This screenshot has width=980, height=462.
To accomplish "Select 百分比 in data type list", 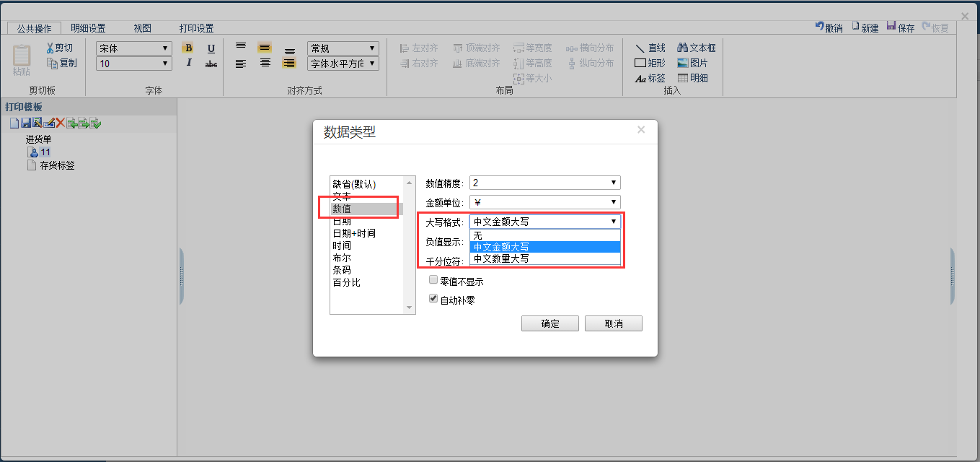I will (x=346, y=282).
